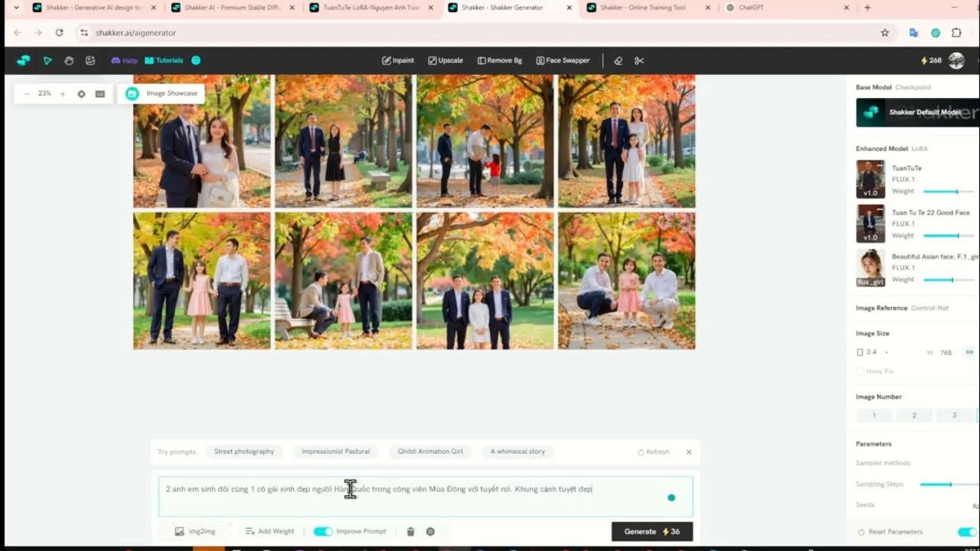980x551 pixels.
Task: Click the TuanTuTe LoRA thumbnail
Action: (870, 179)
